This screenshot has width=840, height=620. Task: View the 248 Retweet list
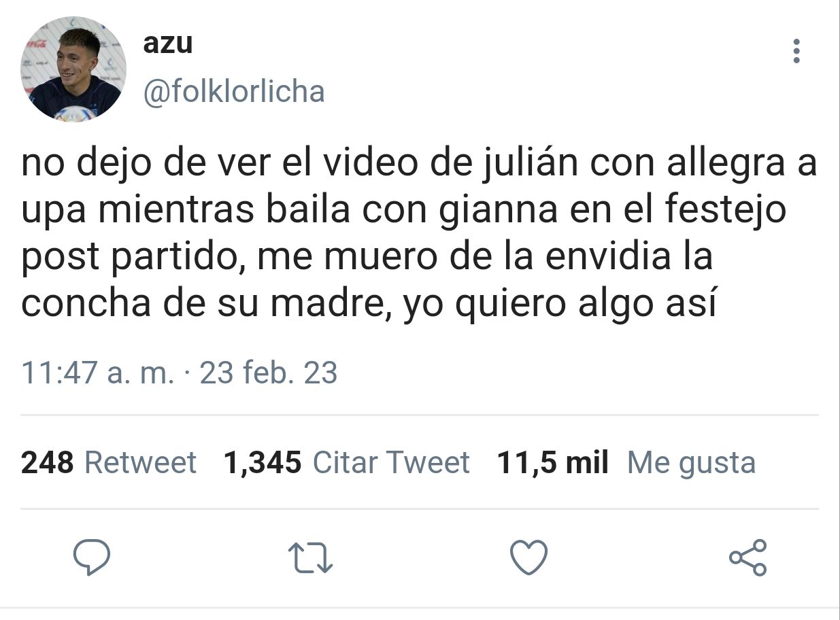109,463
